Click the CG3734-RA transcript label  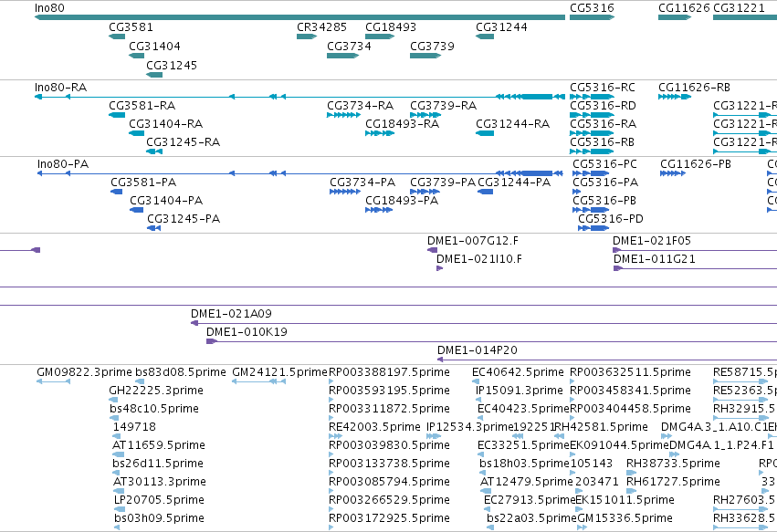pos(361,106)
